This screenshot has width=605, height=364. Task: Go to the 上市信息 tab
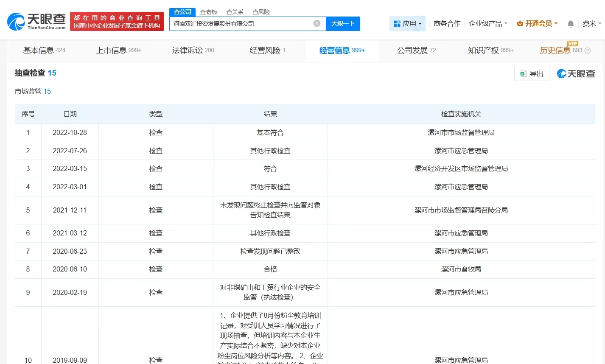119,50
